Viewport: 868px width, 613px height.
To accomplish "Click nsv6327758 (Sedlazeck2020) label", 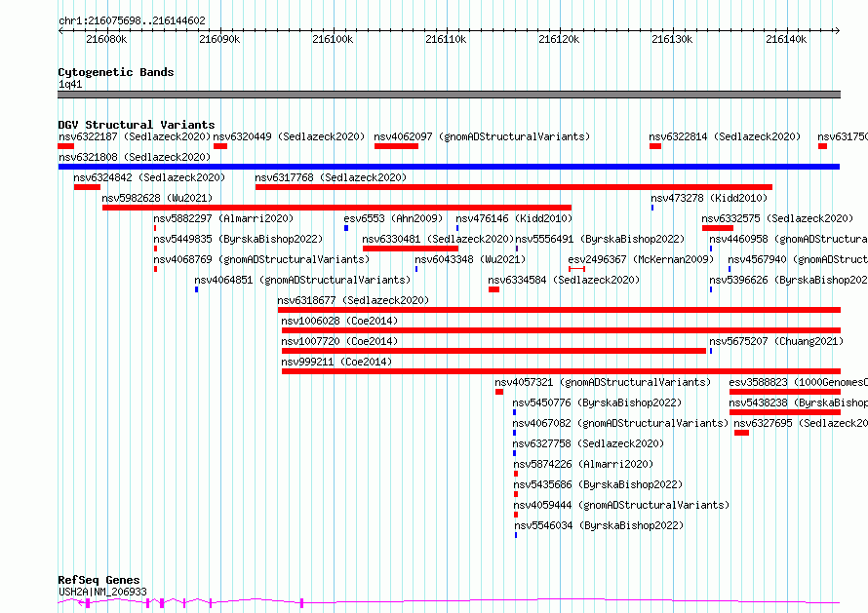I will coord(588,443).
